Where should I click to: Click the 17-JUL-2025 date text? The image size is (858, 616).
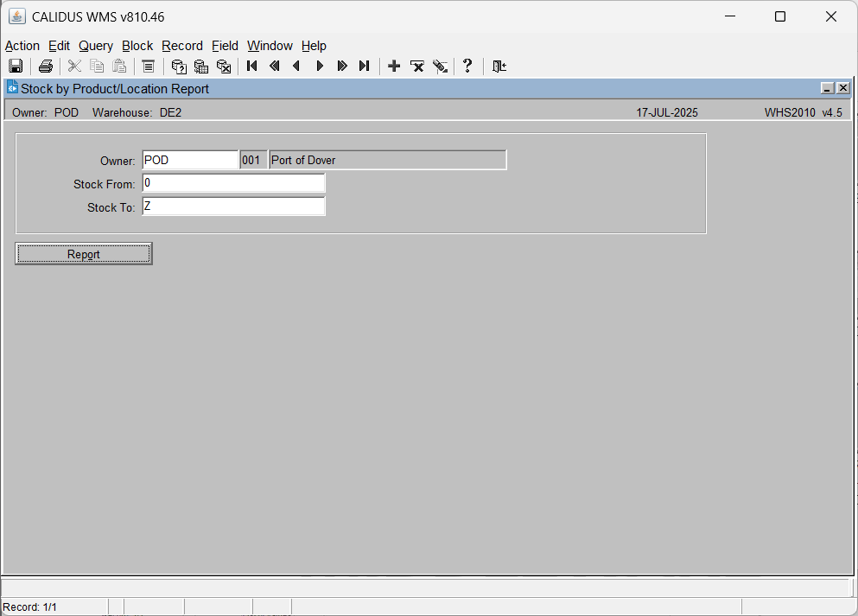click(x=667, y=112)
